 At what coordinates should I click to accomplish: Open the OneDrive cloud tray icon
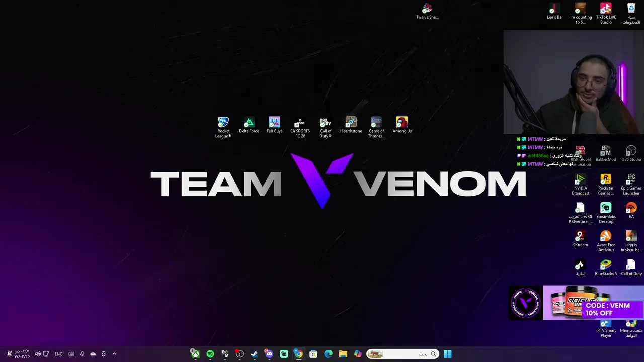click(93, 354)
